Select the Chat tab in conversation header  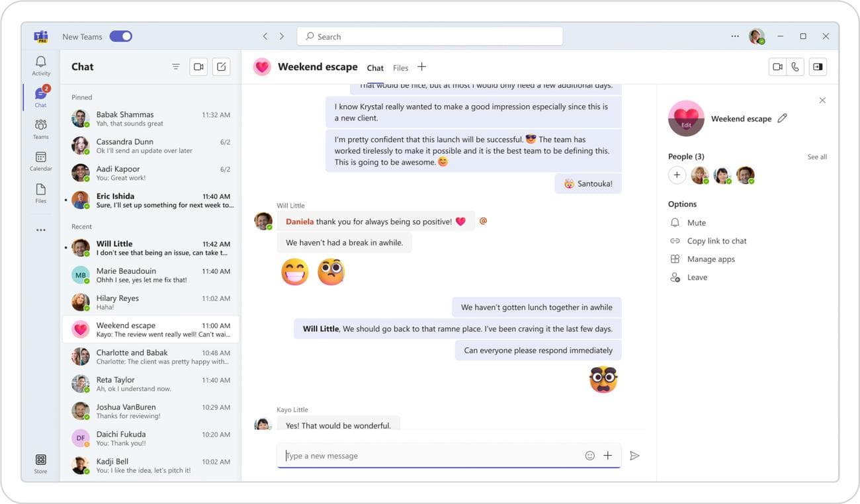(x=375, y=67)
